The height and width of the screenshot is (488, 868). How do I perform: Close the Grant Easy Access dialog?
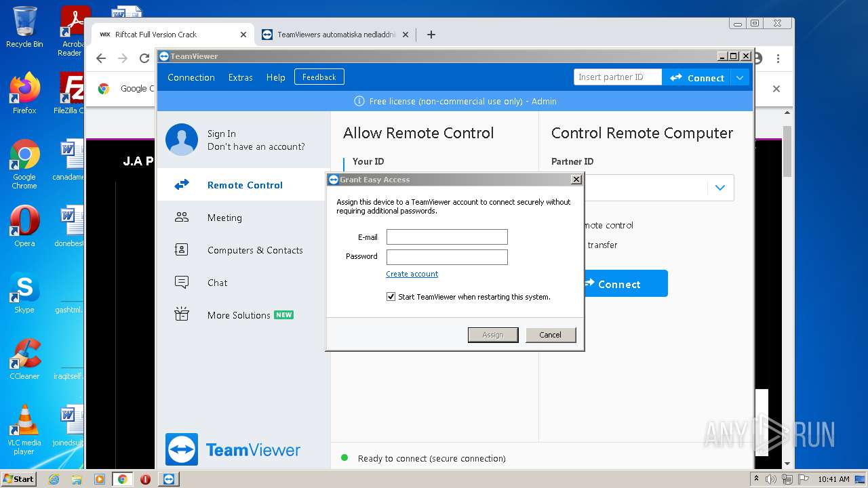(576, 180)
